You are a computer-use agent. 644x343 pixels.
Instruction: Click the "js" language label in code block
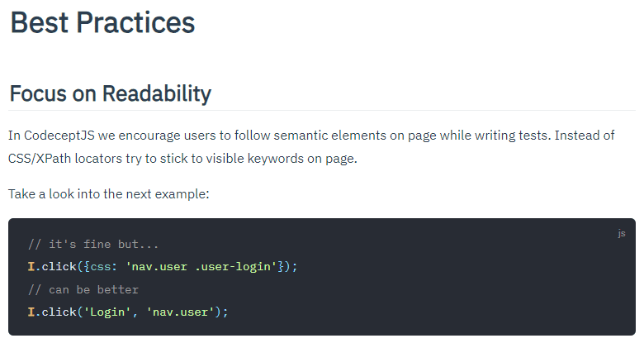pyautogui.click(x=622, y=233)
